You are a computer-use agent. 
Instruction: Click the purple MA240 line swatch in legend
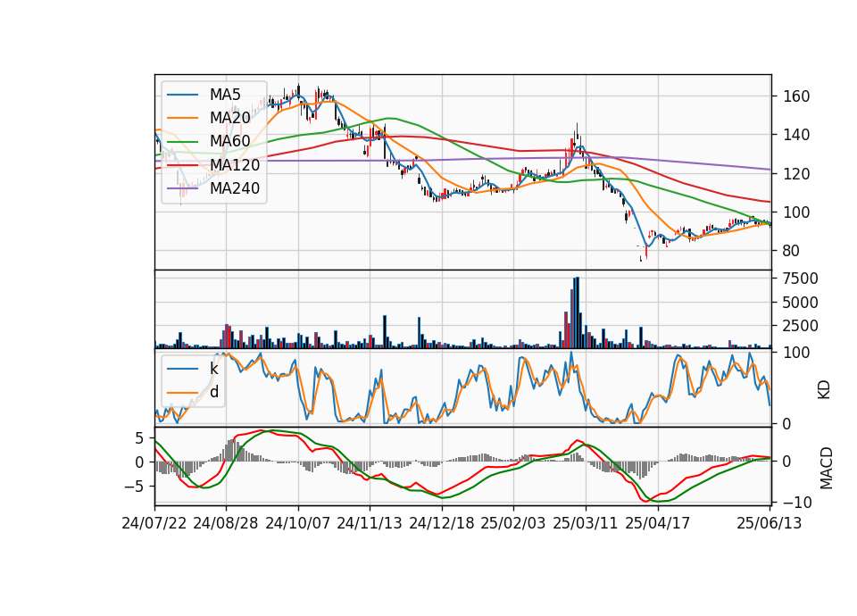click(x=183, y=188)
